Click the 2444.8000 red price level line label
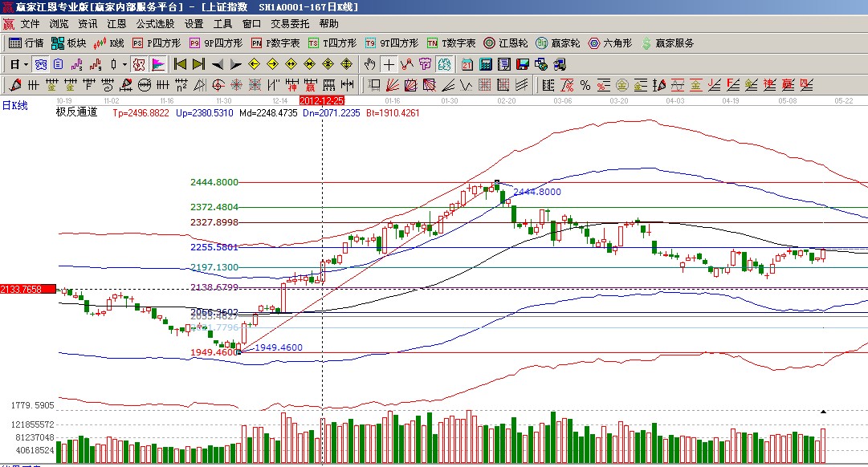This screenshot has width=868, height=467. (x=214, y=182)
